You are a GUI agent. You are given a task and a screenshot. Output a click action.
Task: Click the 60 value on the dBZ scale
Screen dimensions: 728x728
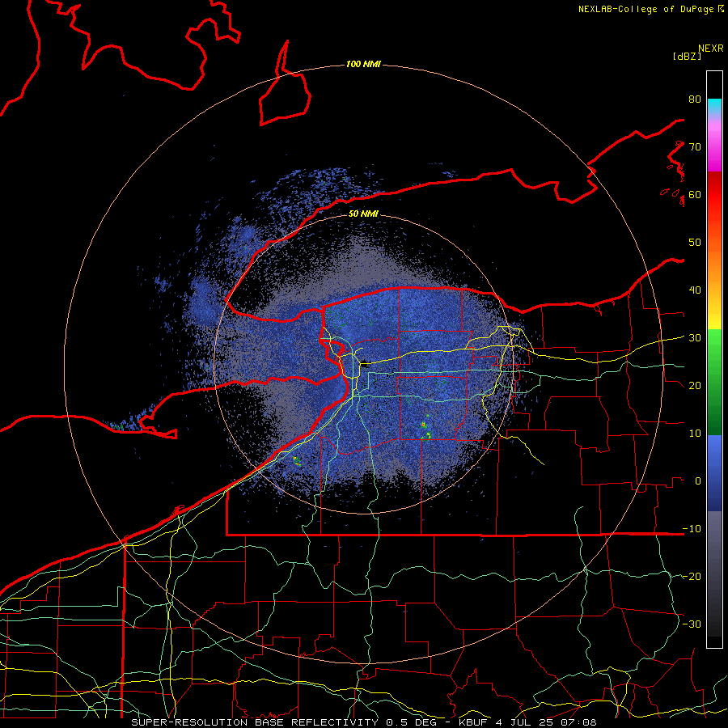point(695,194)
